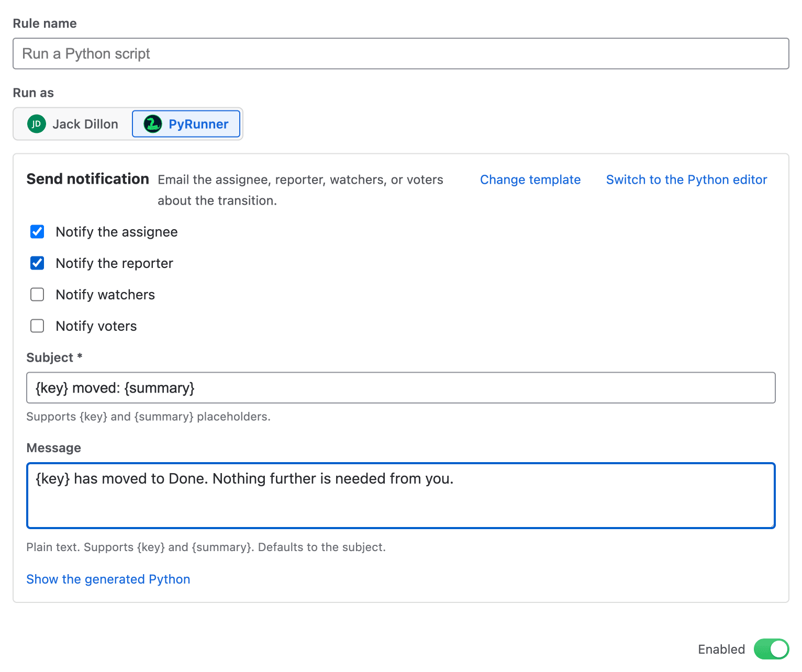
Task: Show the generated Python code
Action: [x=108, y=579]
